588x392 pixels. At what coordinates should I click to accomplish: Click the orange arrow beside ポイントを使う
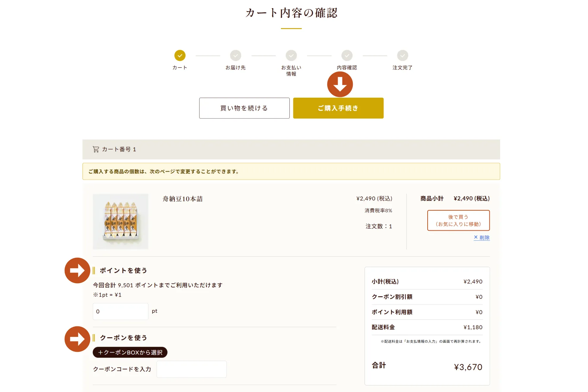tap(77, 270)
